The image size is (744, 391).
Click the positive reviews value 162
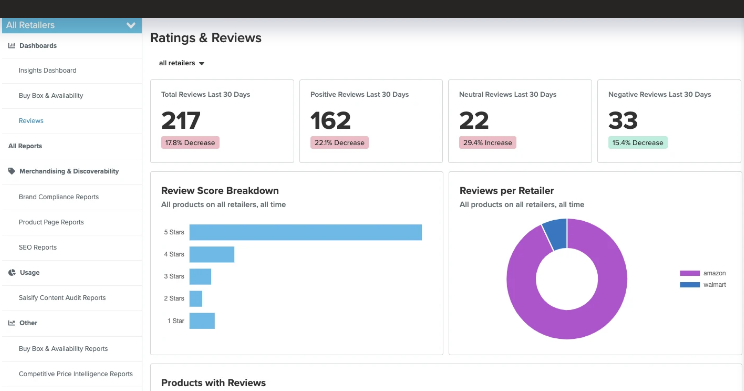click(x=330, y=121)
